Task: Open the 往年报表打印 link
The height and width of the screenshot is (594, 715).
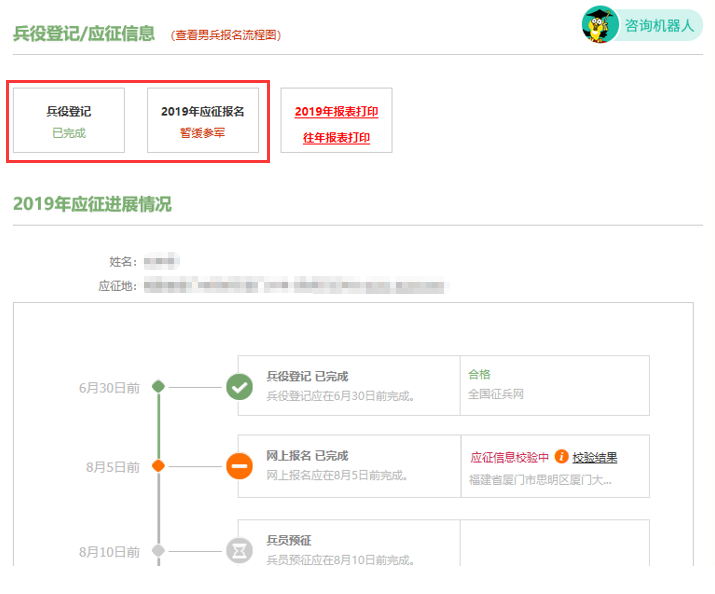Action: point(336,138)
